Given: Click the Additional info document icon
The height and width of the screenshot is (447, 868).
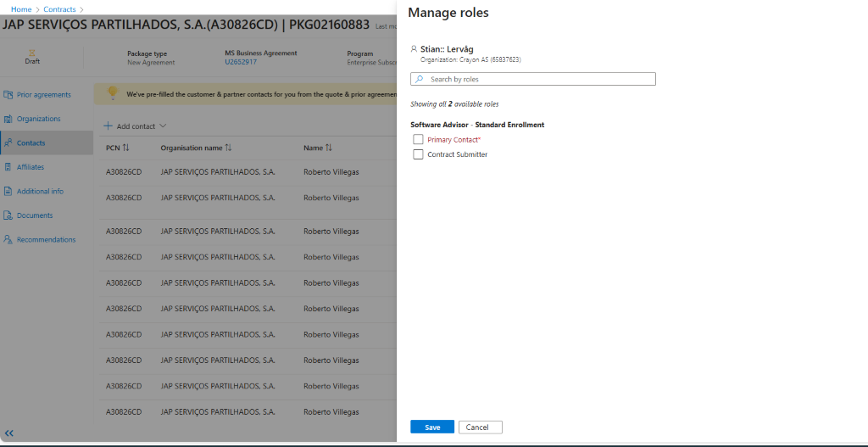Looking at the screenshot, I should 8,191.
